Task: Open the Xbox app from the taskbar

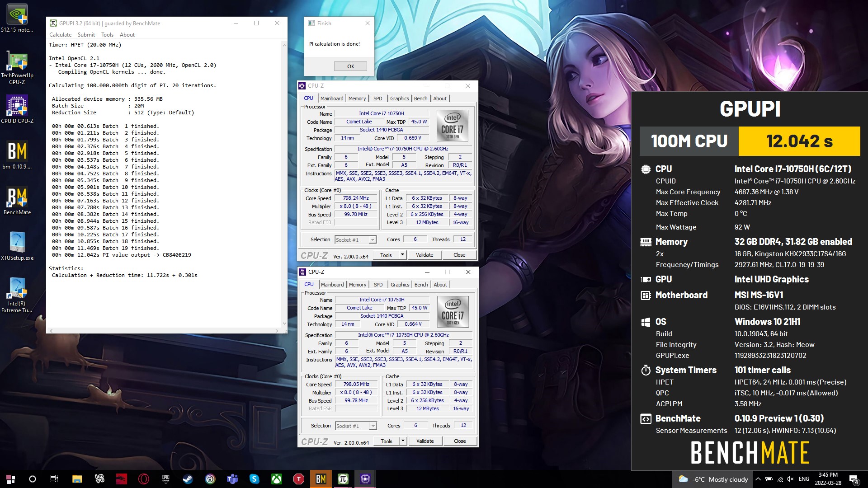Action: pos(276,479)
